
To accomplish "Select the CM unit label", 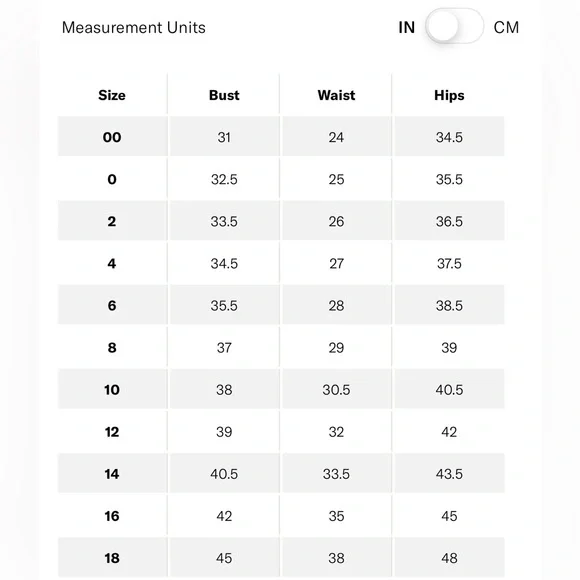I will tap(506, 27).
